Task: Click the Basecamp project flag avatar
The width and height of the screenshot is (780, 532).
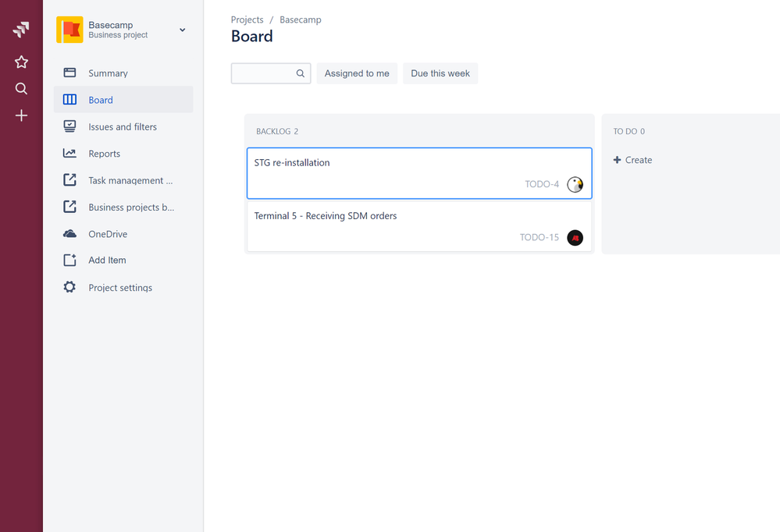Action: click(x=69, y=30)
